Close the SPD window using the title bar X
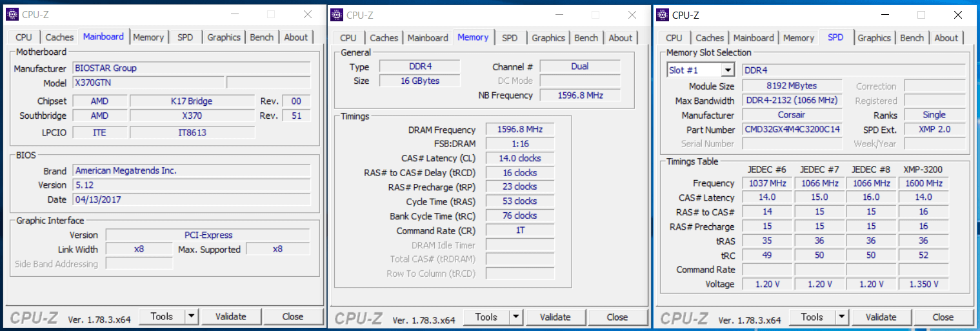Screen dimensions: 980x331 (958, 15)
